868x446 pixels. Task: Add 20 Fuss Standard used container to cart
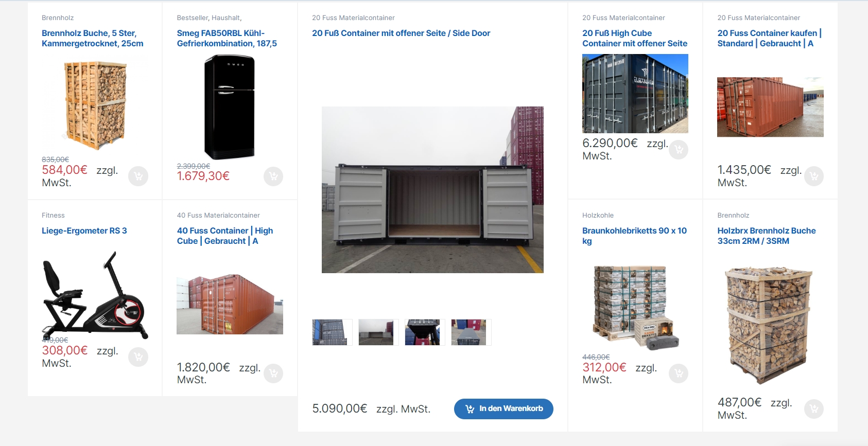click(x=814, y=176)
